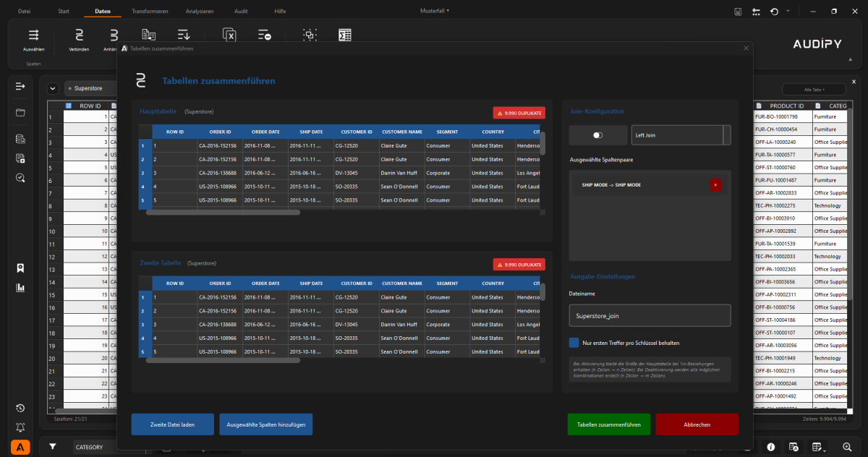
Task: Remove the SHIP MODE column pair
Action: pyautogui.click(x=715, y=185)
